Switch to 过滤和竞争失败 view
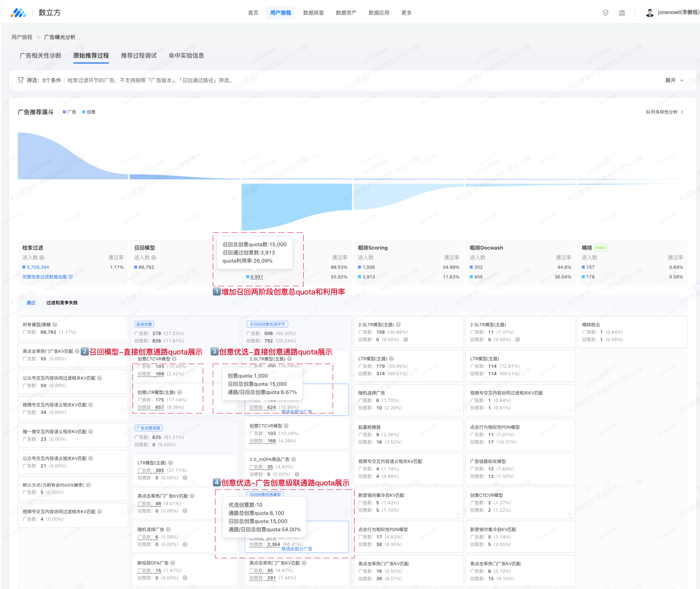The image size is (700, 589). [62, 303]
